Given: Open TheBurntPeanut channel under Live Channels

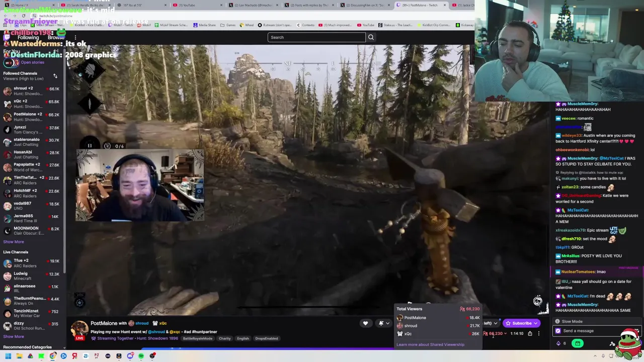Looking at the screenshot, I should point(33,301).
